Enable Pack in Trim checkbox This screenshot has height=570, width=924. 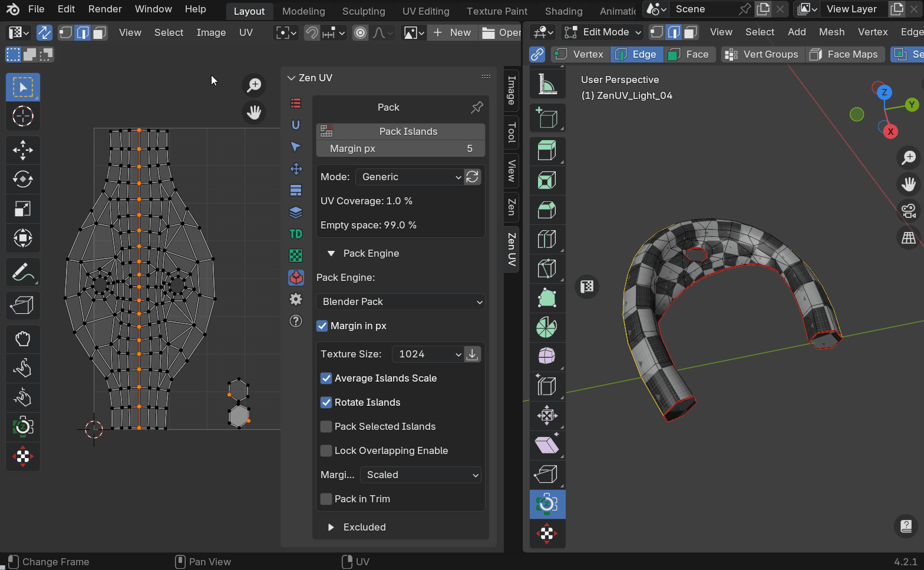point(326,499)
